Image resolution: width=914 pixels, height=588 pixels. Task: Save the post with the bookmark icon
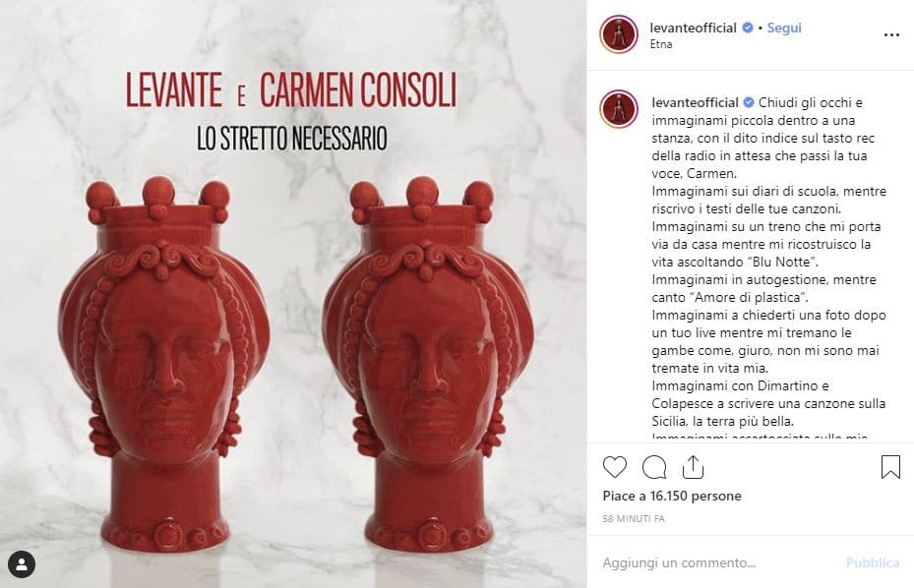[x=890, y=467]
